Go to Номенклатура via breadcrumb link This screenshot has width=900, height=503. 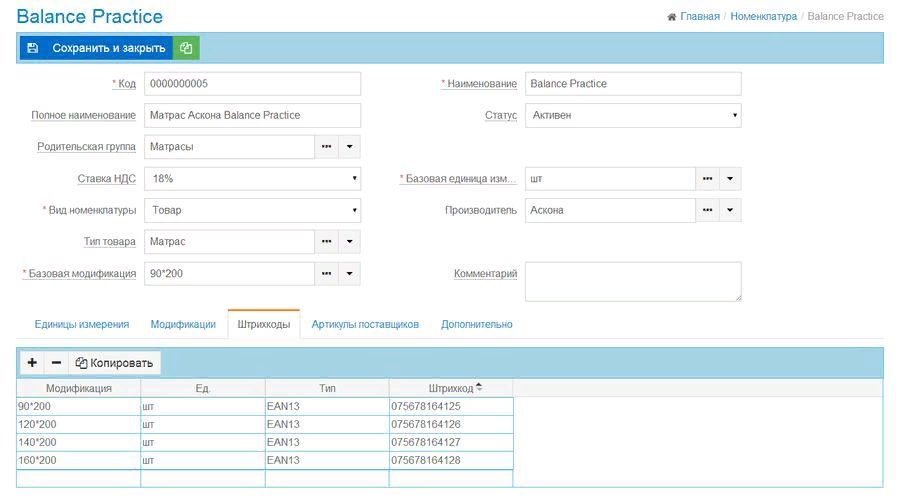click(x=763, y=17)
